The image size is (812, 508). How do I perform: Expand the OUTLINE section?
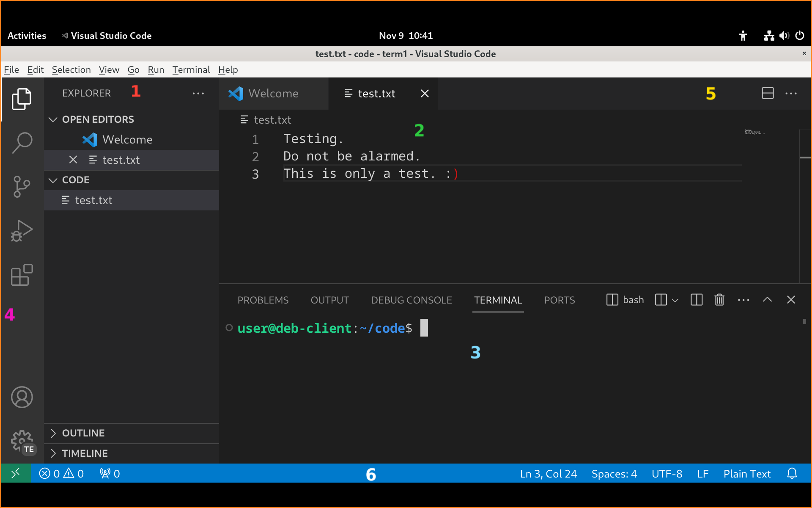coord(83,433)
